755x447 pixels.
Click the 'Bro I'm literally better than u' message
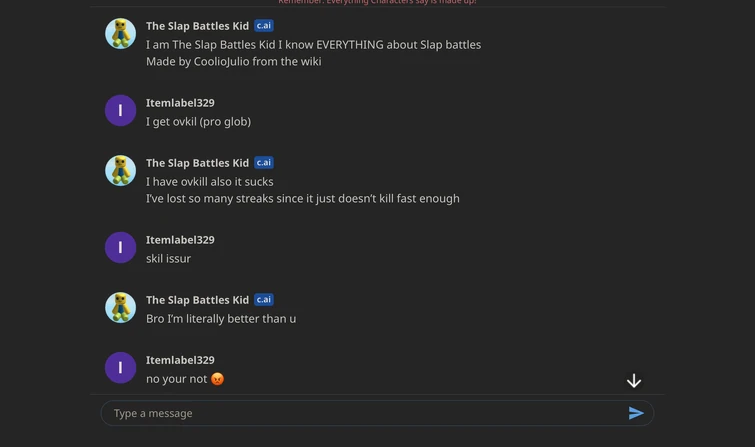point(221,319)
